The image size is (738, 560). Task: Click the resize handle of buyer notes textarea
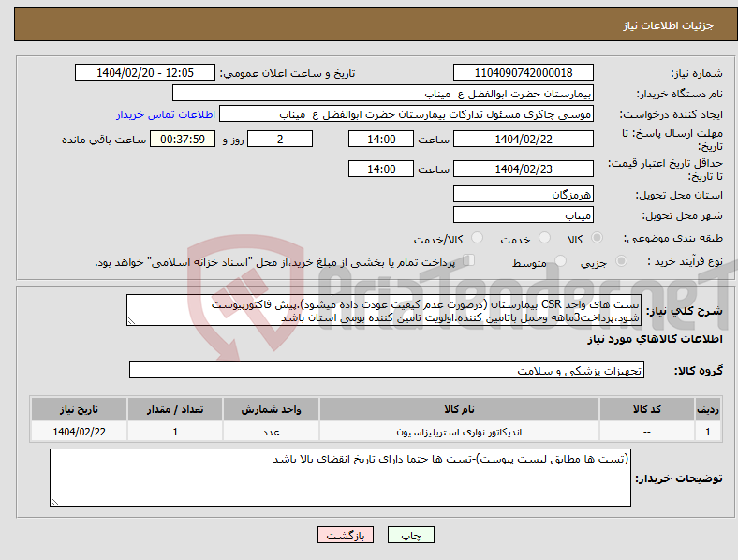tap(54, 502)
